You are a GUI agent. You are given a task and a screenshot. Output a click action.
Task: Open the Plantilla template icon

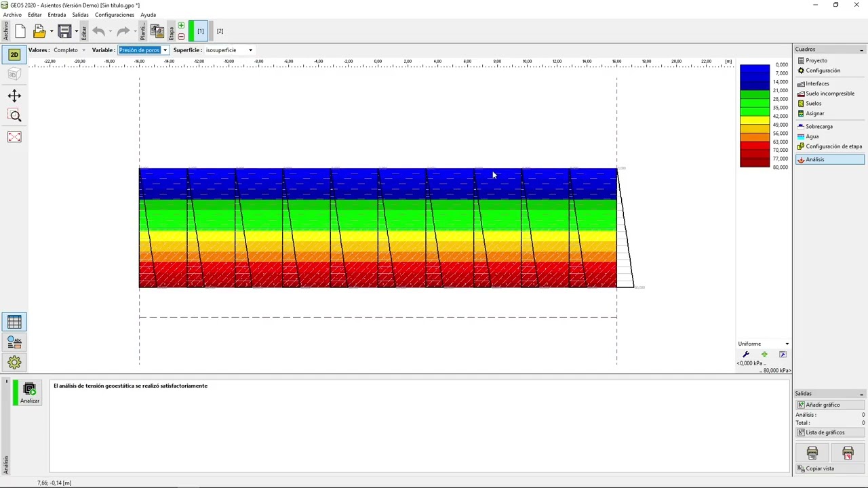pos(157,31)
